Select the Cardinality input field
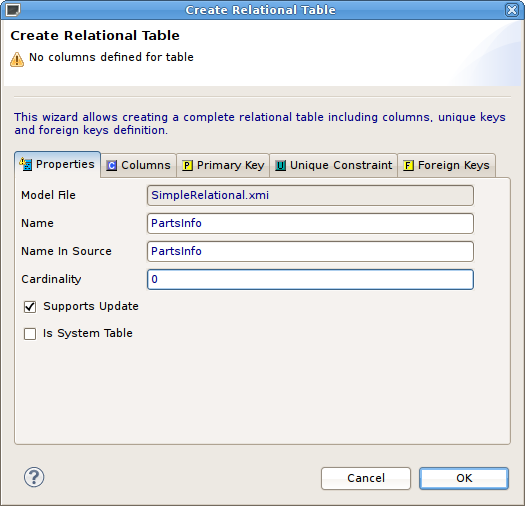Image resolution: width=525 pixels, height=506 pixels. pyautogui.click(x=310, y=279)
